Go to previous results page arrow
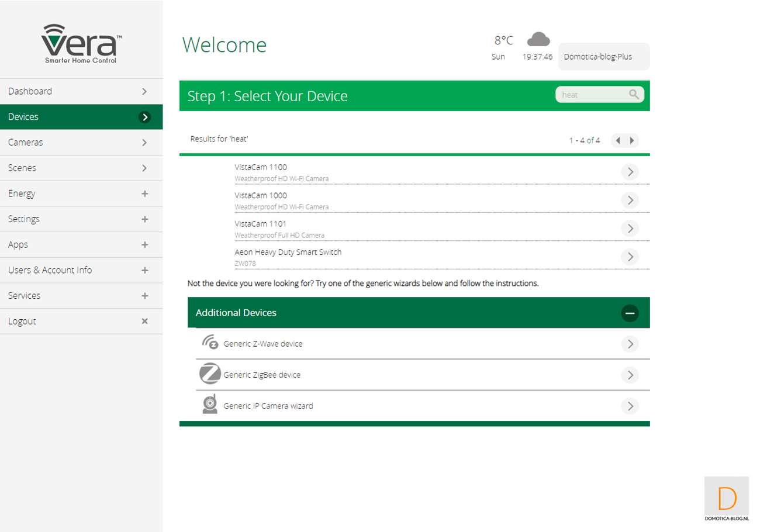Image resolution: width=760 pixels, height=532 pixels. (x=618, y=140)
